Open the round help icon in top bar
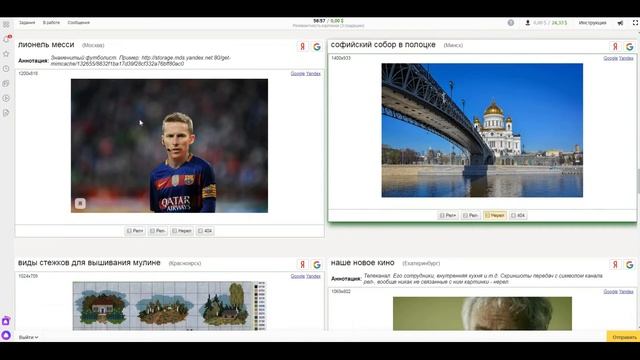Screen dimensions: 640x360 511,23
